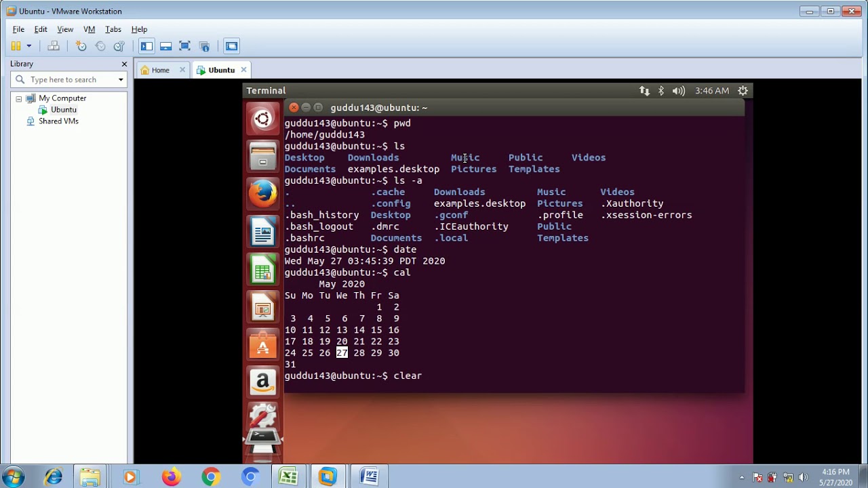Pause the virtual machine using the toolbar
868x488 pixels.
[x=16, y=46]
